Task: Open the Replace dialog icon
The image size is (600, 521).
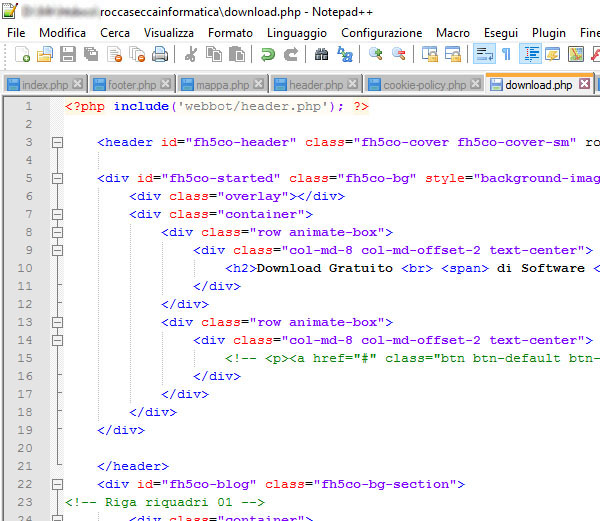Action: pos(345,54)
